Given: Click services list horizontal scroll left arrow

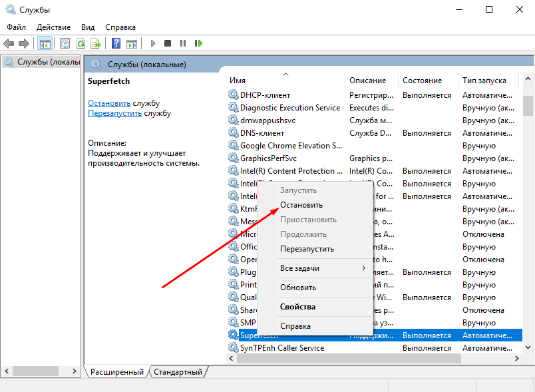Looking at the screenshot, I should coord(232,359).
